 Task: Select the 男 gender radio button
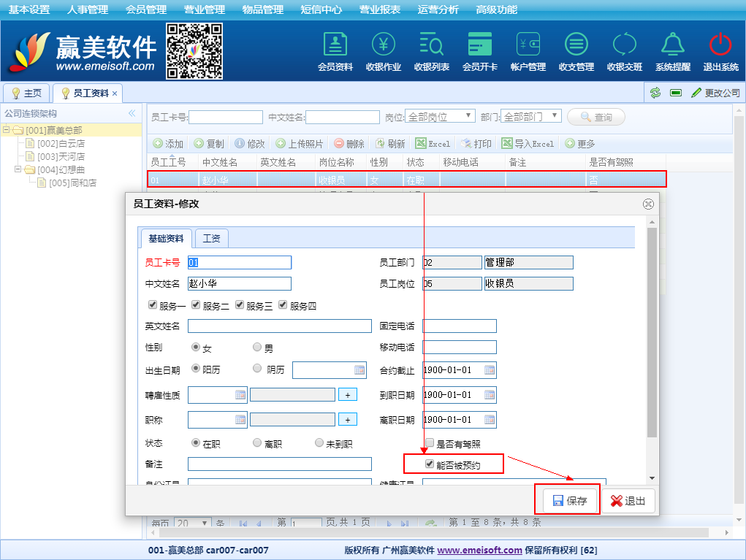click(257, 348)
